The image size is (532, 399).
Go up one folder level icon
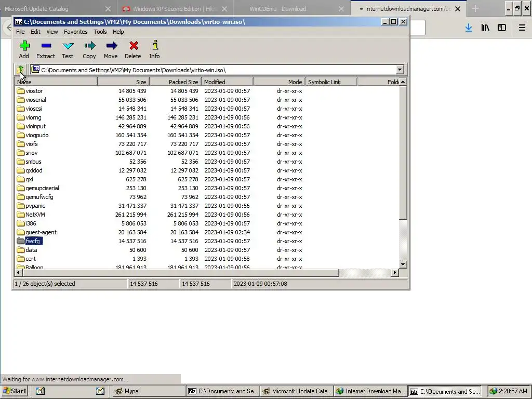click(x=20, y=70)
